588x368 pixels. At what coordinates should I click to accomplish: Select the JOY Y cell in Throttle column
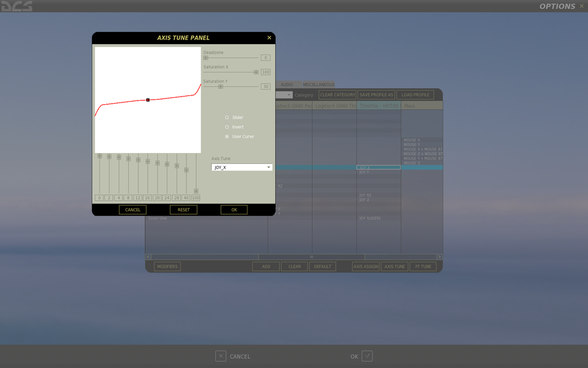pos(379,173)
